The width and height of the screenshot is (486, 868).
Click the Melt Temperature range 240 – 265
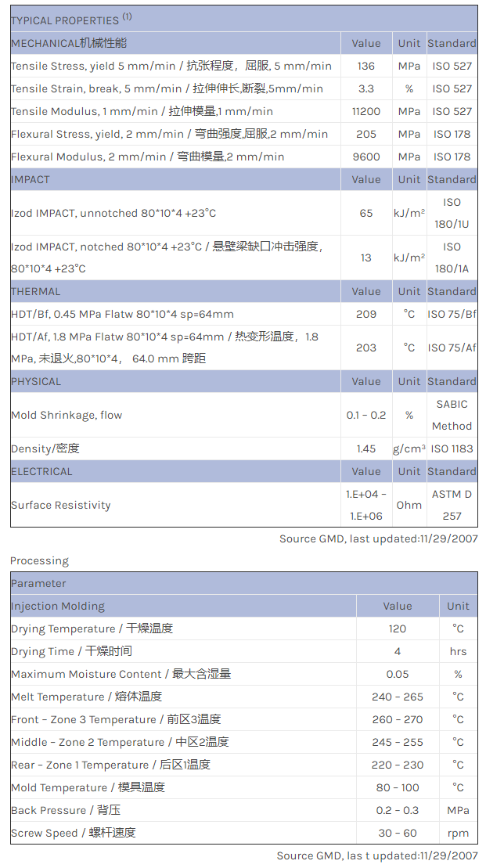(x=397, y=697)
